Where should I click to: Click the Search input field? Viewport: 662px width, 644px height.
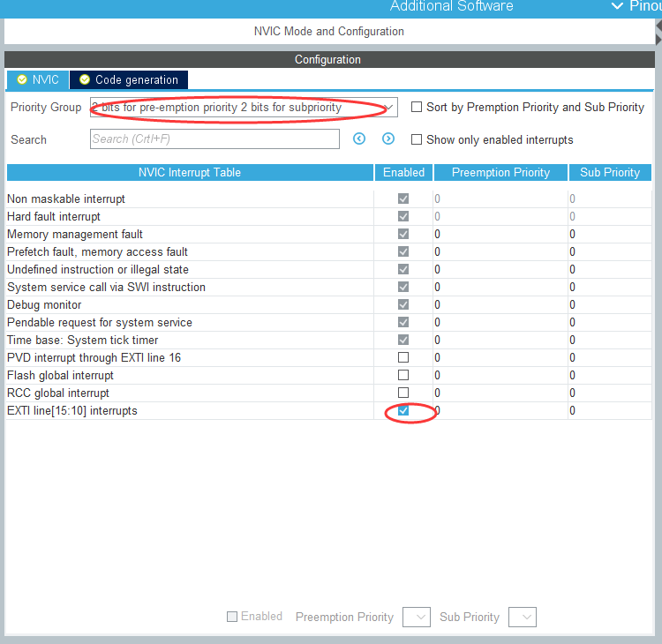(x=214, y=139)
